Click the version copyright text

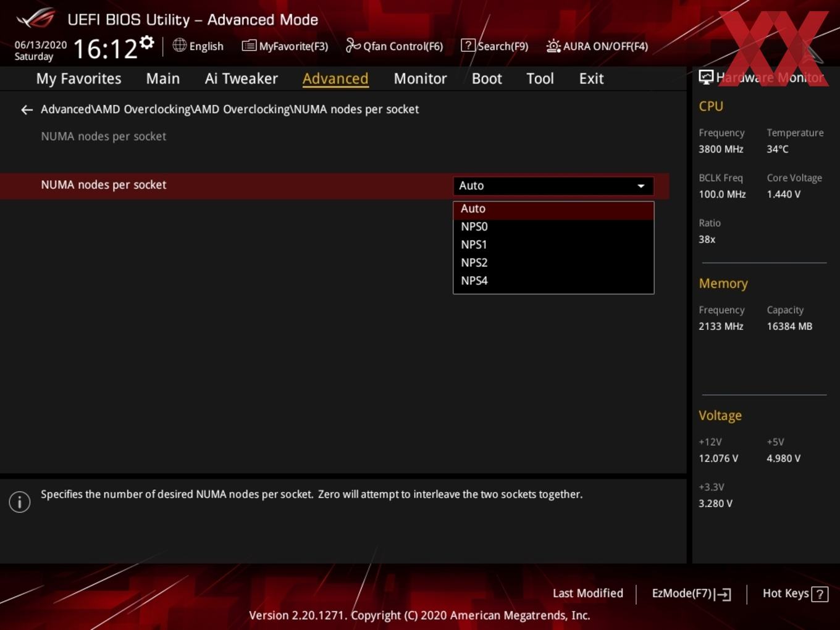click(x=419, y=616)
